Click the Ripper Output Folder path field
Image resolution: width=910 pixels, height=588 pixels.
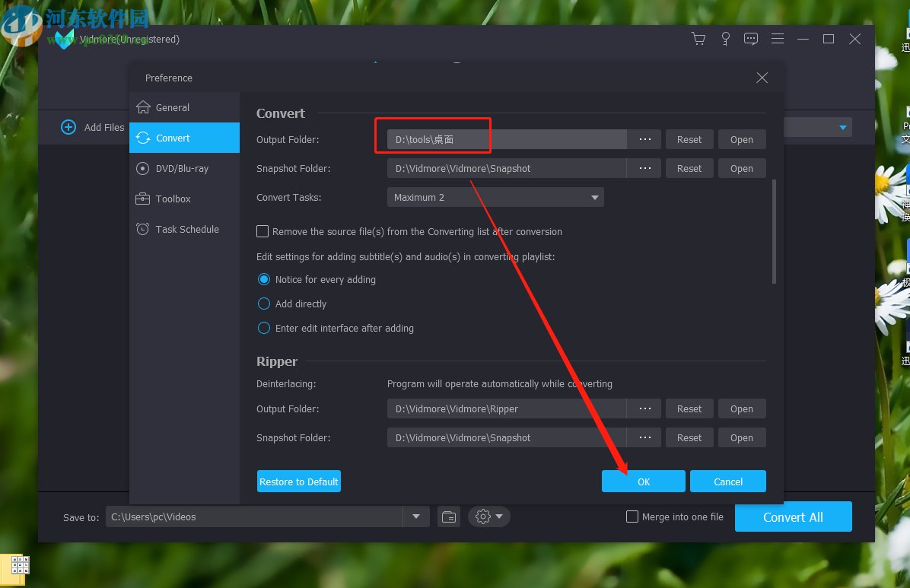[x=507, y=408]
